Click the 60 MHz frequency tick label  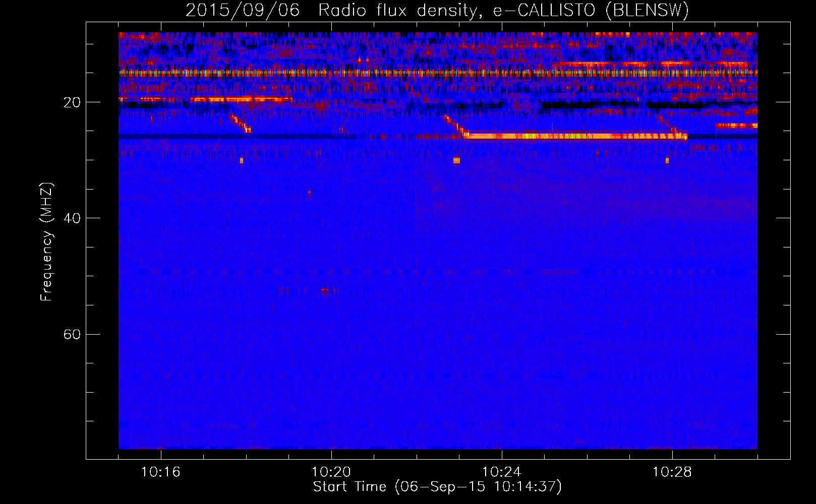pos(72,334)
